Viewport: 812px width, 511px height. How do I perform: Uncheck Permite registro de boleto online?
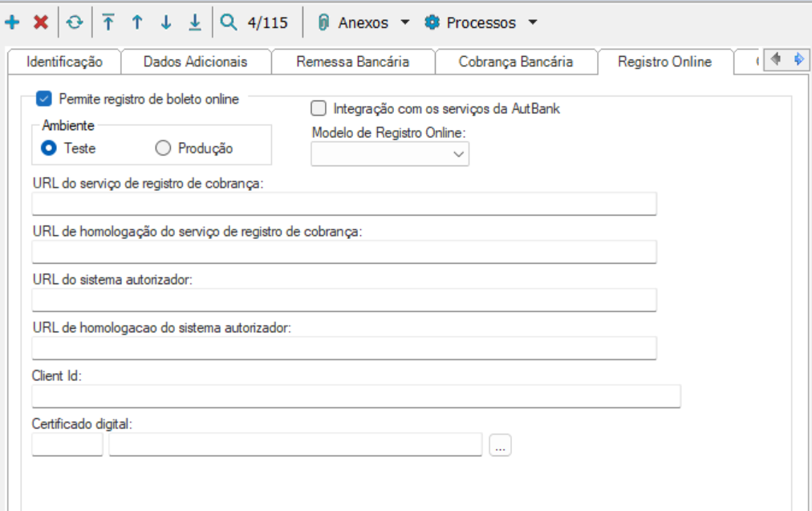(44, 99)
